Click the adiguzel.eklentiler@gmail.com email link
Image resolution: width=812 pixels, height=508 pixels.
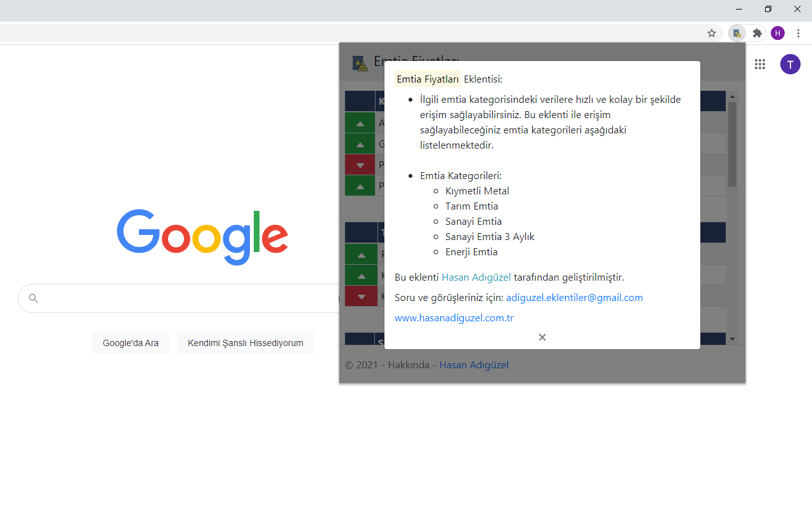[x=575, y=298]
